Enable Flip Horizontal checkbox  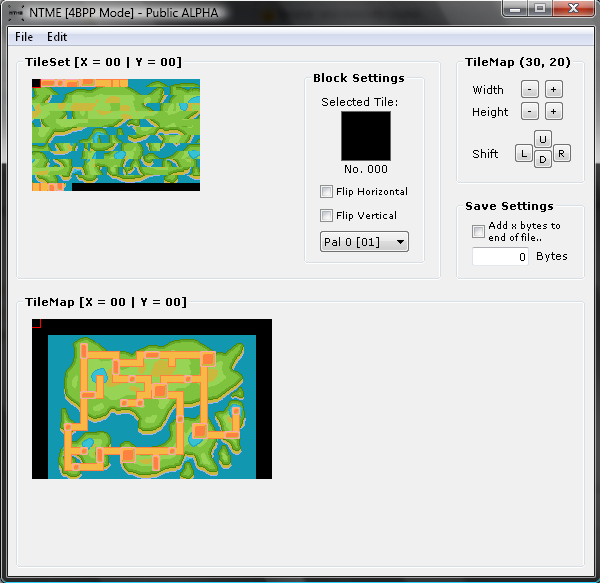pos(326,192)
